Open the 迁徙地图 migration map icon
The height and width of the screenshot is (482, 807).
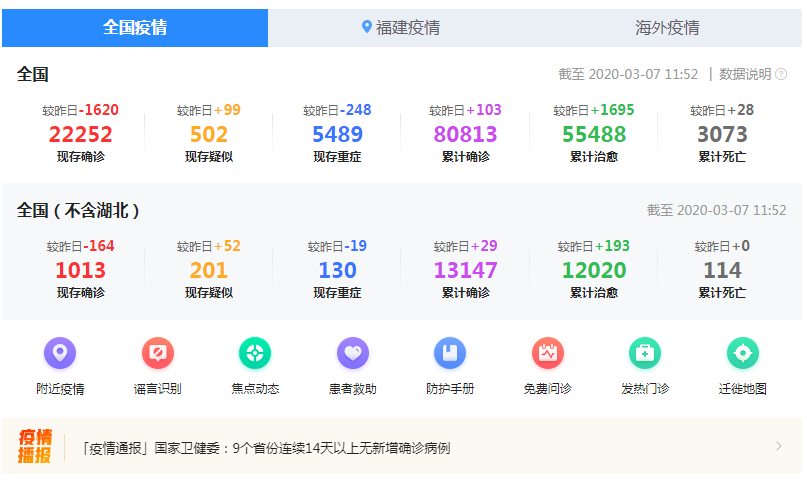pyautogui.click(x=743, y=353)
